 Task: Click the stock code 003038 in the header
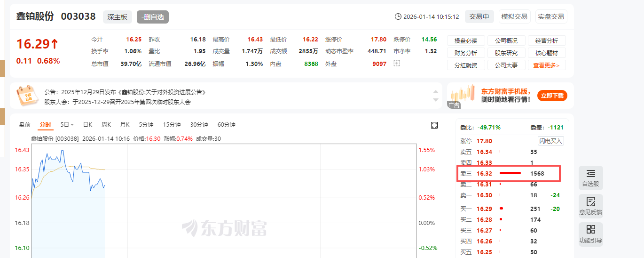pyautogui.click(x=79, y=16)
